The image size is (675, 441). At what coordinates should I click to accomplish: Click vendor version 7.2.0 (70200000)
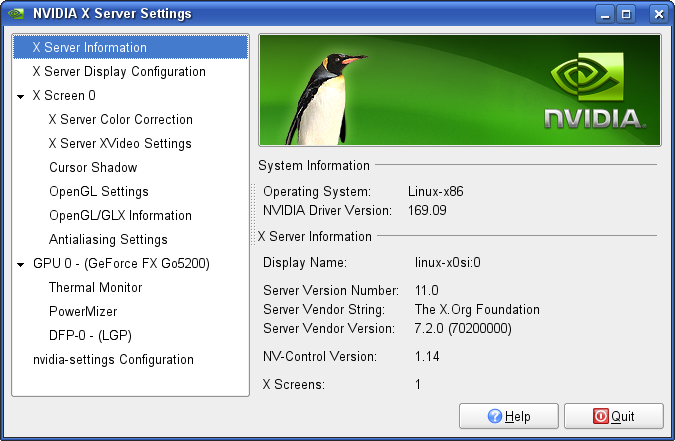[x=463, y=329]
